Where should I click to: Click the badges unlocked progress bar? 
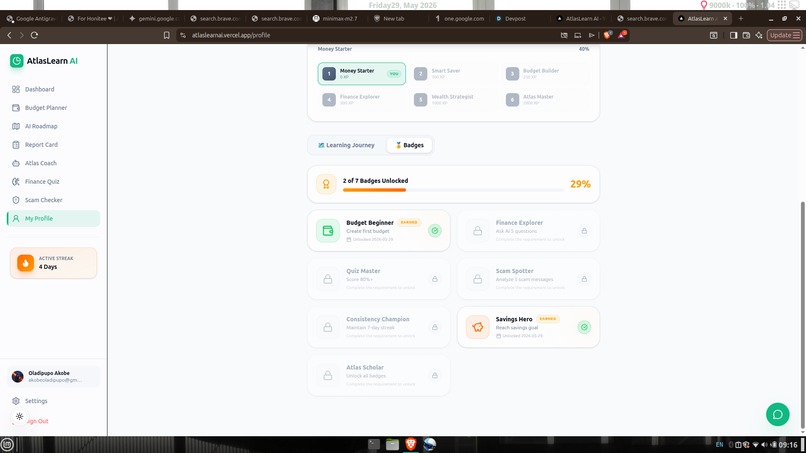pyautogui.click(x=453, y=190)
